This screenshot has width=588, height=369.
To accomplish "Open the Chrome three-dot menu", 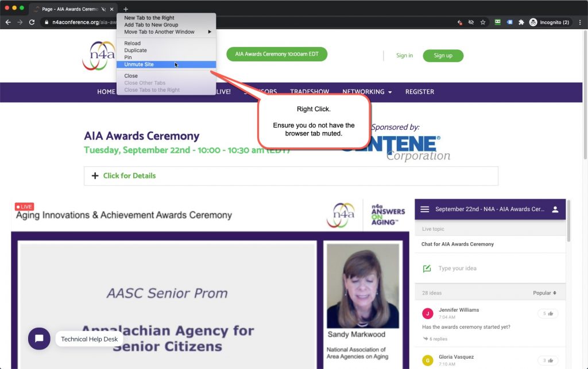I will point(580,22).
